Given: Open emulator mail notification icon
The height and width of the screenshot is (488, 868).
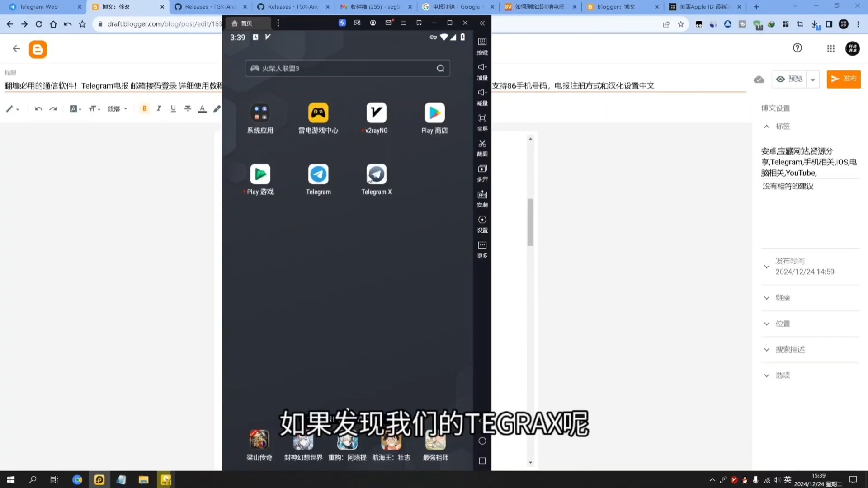Looking at the screenshot, I should click(x=388, y=23).
